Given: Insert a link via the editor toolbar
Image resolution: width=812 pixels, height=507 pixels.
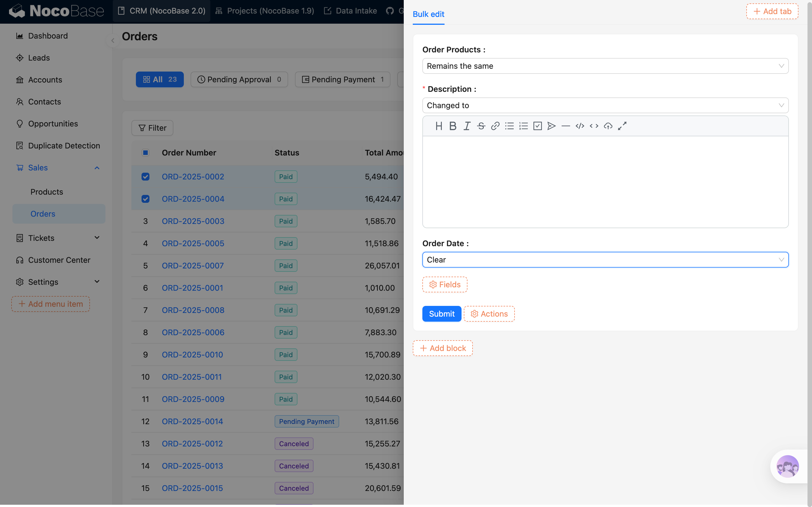Looking at the screenshot, I should tap(495, 126).
